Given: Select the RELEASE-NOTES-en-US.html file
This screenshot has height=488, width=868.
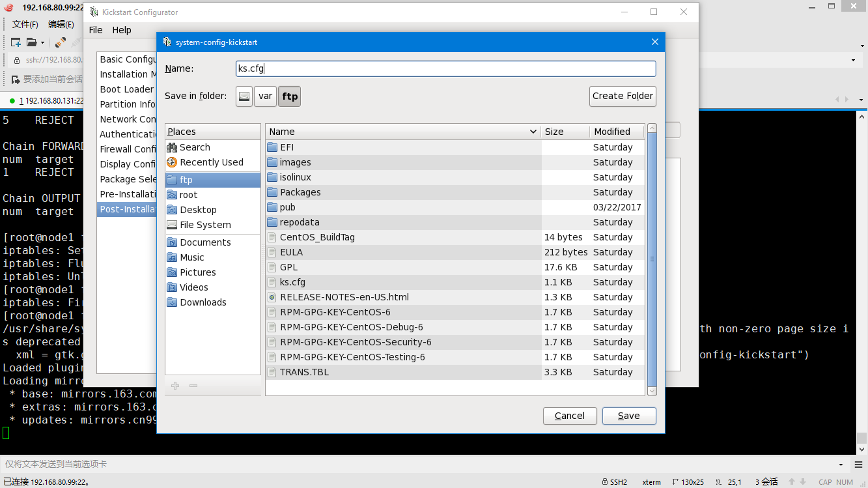Looking at the screenshot, I should pyautogui.click(x=455, y=297).
